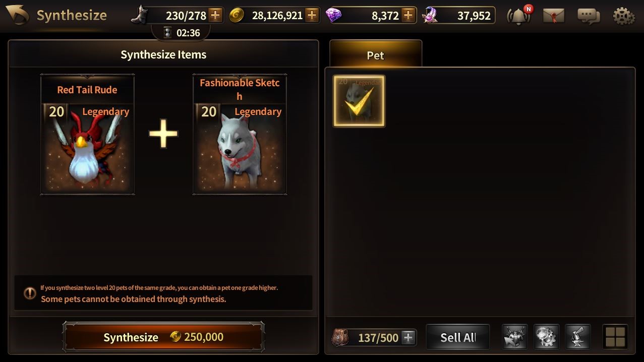Remove Red Tail Rude pet card
644x362 pixels.
pos(87,134)
